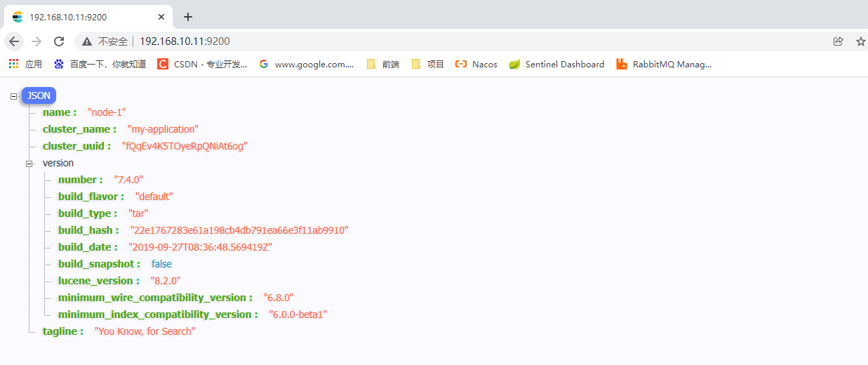Collapse the root JSON node

14,96
